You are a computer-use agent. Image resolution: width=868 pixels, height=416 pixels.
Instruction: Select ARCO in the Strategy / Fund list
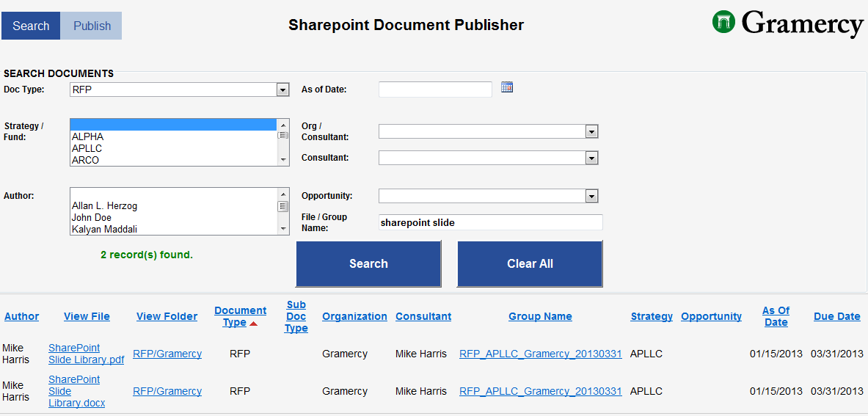173,161
